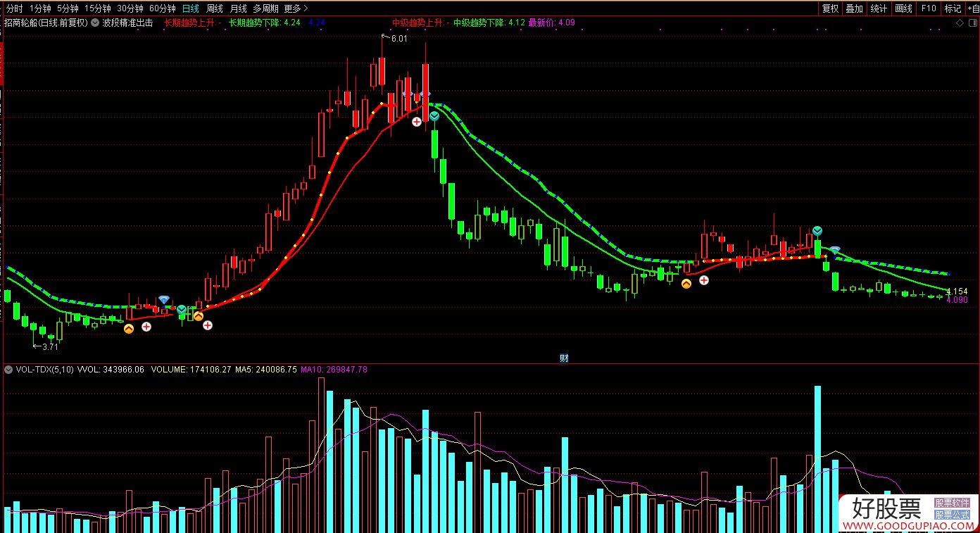Expand the 更多 periods menu
The image size is (980, 533).
point(296,8)
